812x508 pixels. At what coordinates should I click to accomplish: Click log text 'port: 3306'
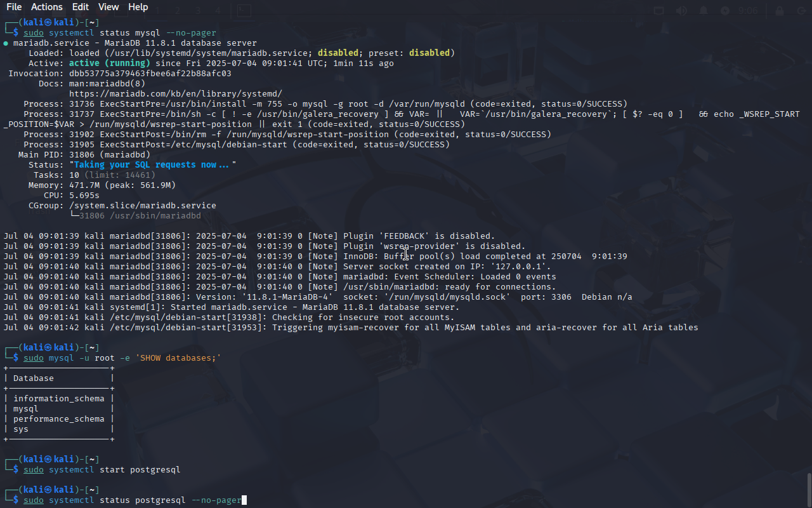(x=546, y=297)
